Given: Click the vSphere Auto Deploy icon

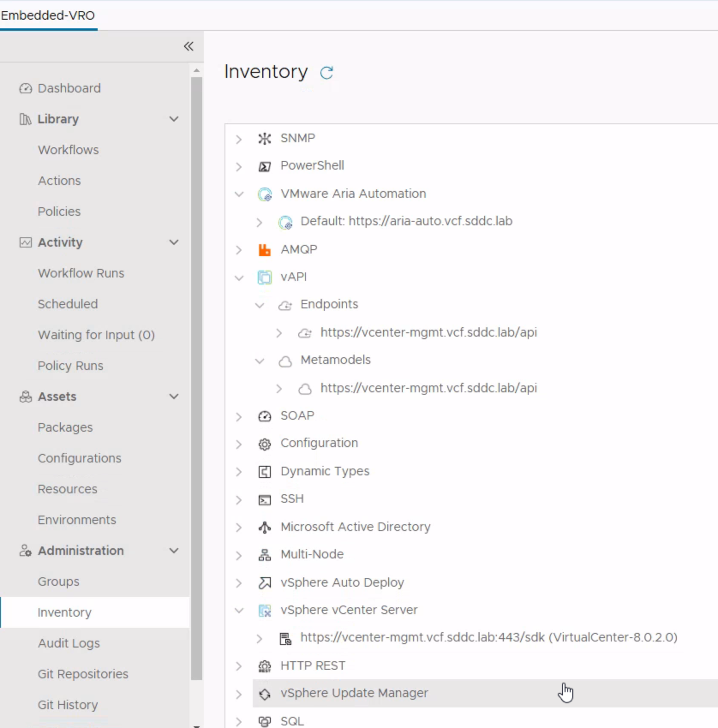Looking at the screenshot, I should pos(265,583).
